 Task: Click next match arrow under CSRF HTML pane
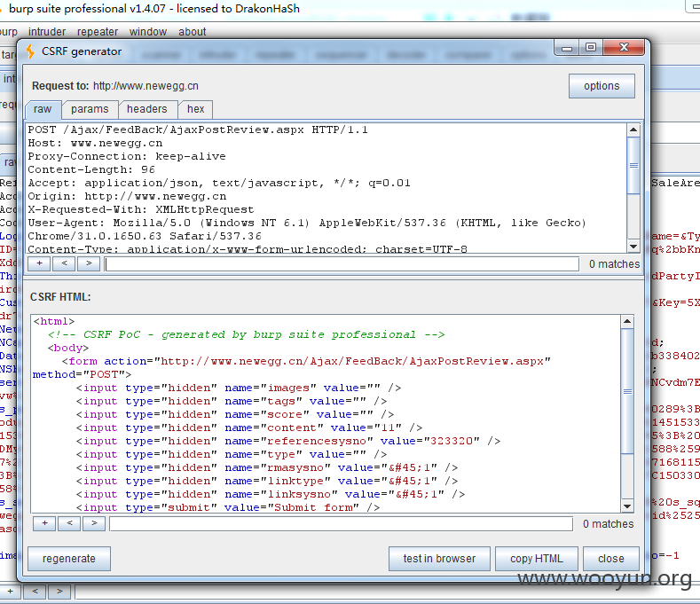click(94, 523)
